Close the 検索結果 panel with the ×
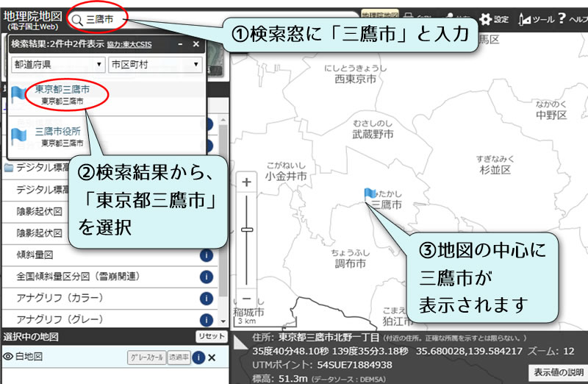The height and width of the screenshot is (384, 588). coord(196,44)
